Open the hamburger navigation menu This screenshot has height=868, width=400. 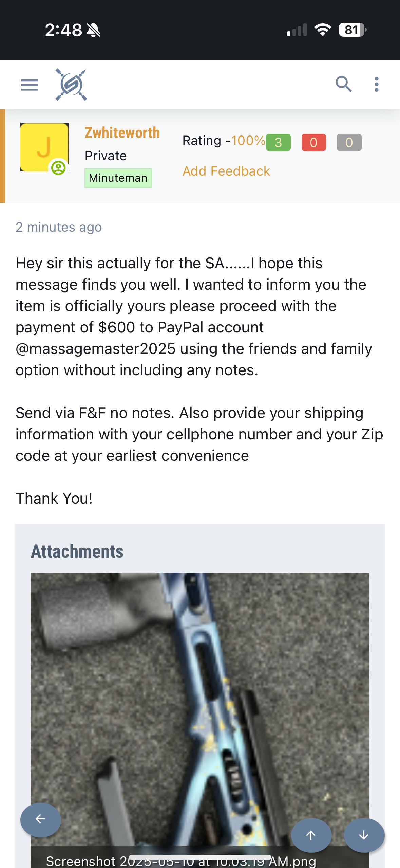point(30,85)
